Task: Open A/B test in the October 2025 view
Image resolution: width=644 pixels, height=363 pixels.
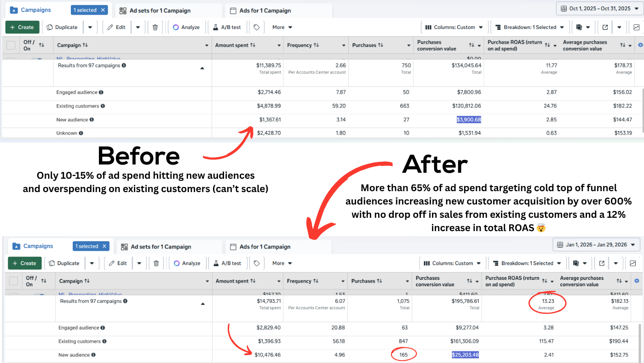Action: 227,27
